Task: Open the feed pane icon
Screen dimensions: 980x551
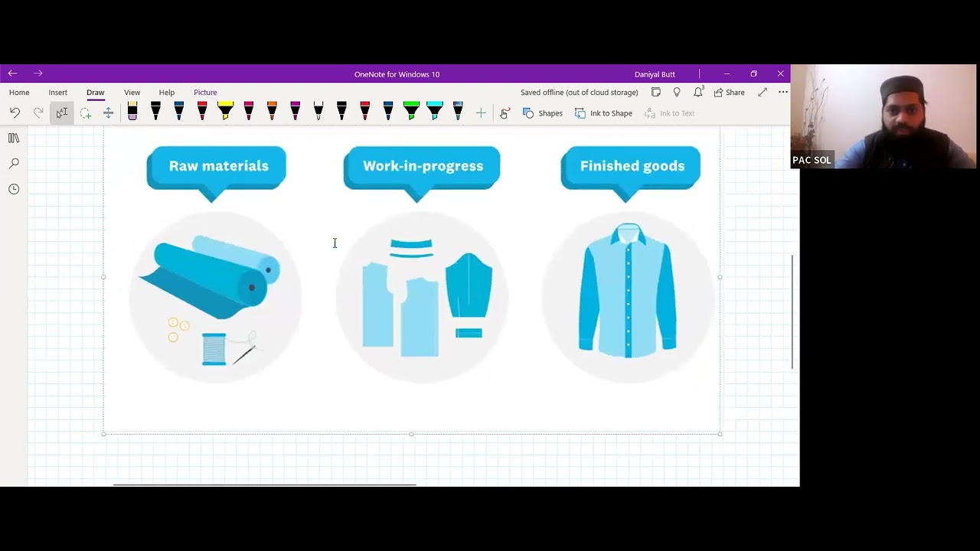Action: point(656,92)
